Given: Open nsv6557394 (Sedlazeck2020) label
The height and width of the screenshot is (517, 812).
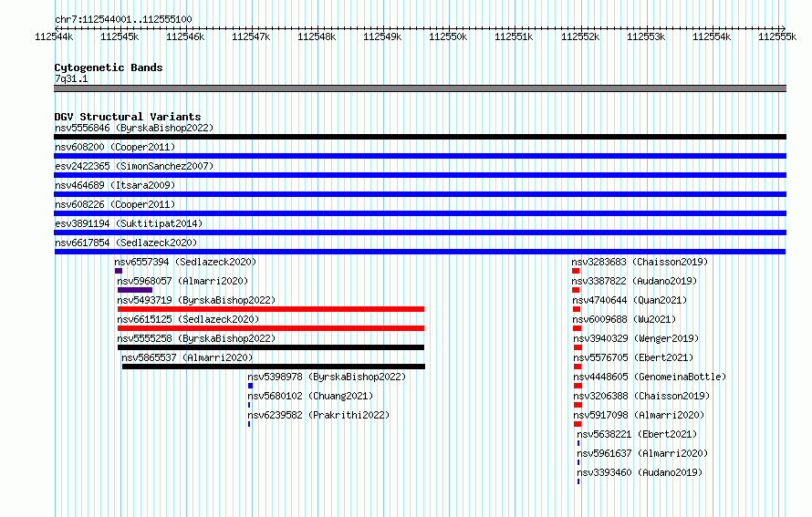Looking at the screenshot, I should click(x=185, y=262).
